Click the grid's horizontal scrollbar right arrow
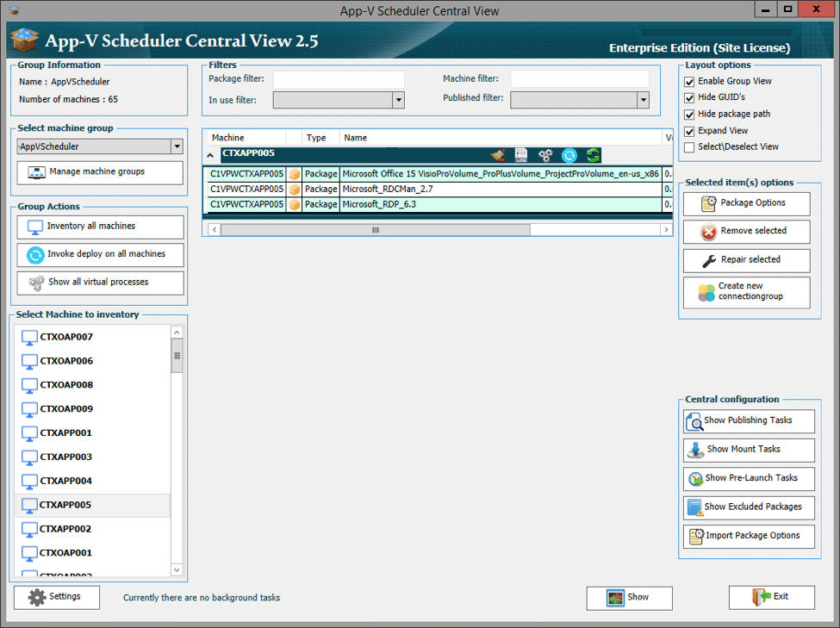The height and width of the screenshot is (628, 840). coord(666,230)
